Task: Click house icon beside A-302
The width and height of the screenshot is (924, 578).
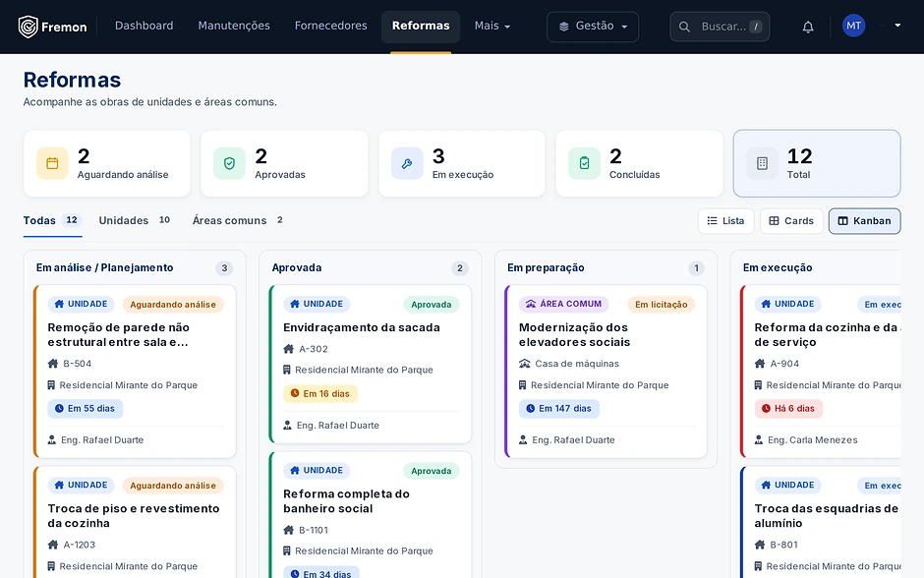Action: (289, 349)
